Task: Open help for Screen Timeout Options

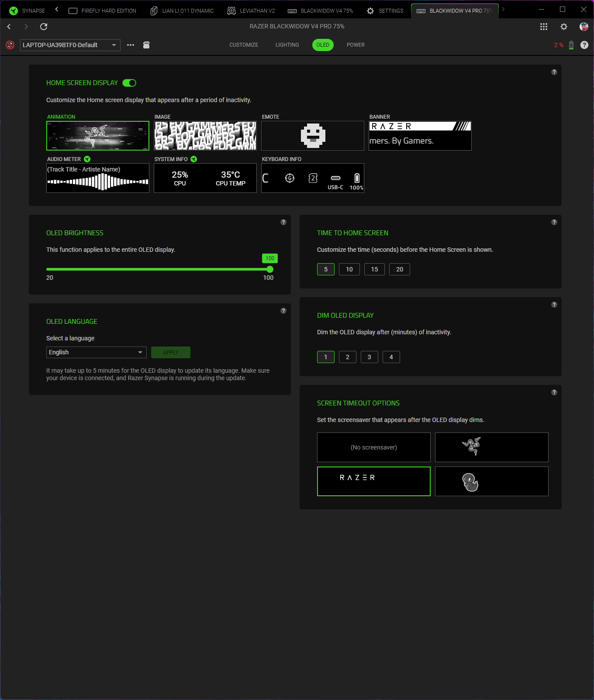Action: [554, 392]
